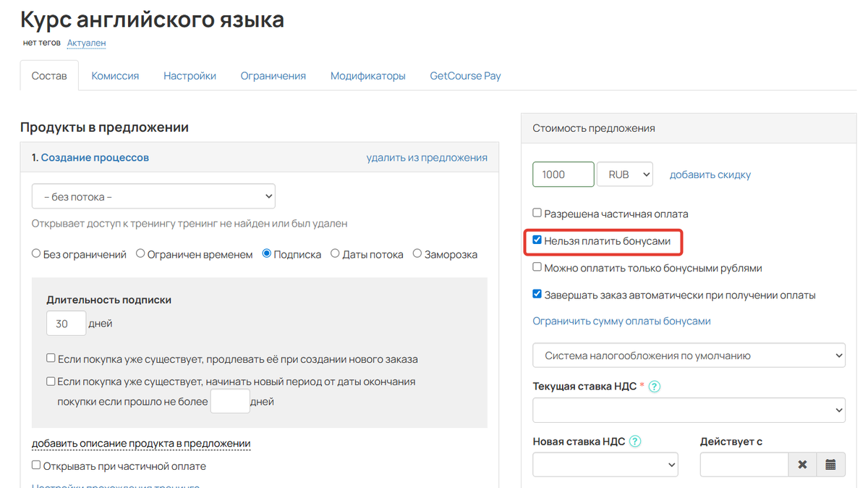This screenshot has height=488, width=868.
Task: Check "Можно оплатить только бонусными рублями"
Action: (537, 267)
